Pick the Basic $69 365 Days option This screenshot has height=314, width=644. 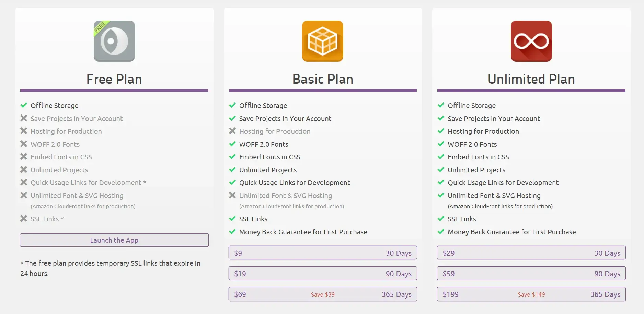click(322, 294)
